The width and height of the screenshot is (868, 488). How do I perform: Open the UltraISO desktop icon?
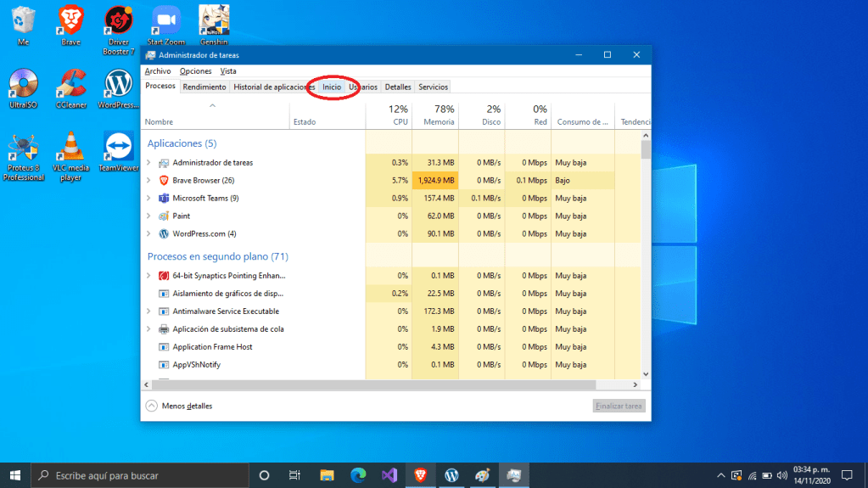24,85
